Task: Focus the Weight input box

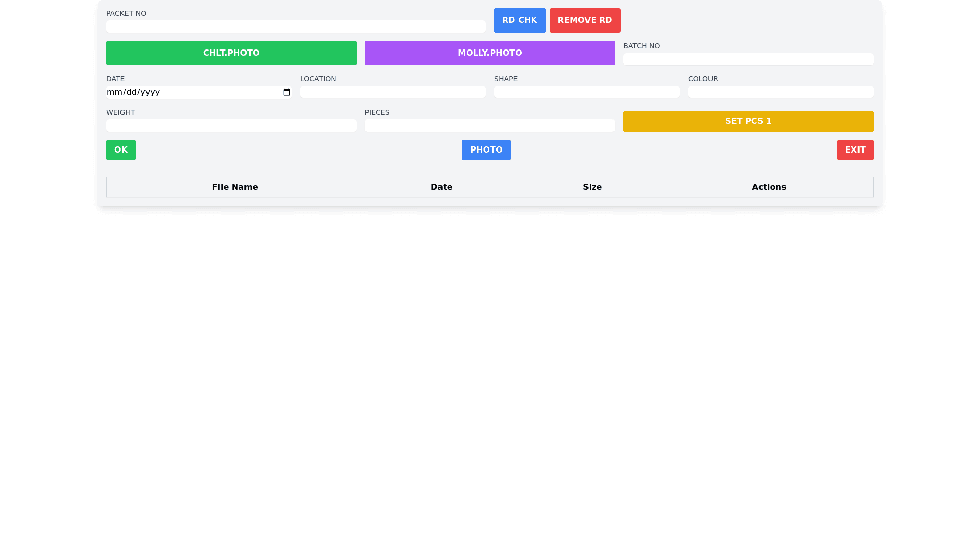Action: 231,126
